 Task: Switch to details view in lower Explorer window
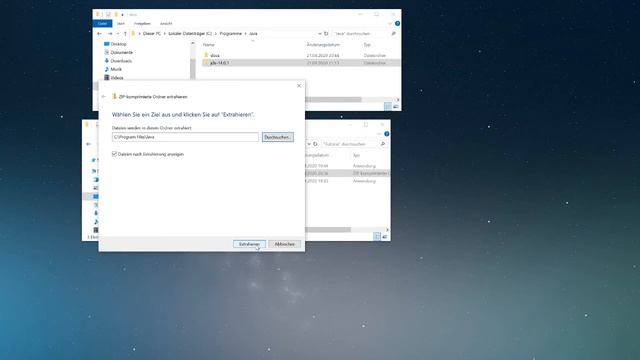coord(377,237)
